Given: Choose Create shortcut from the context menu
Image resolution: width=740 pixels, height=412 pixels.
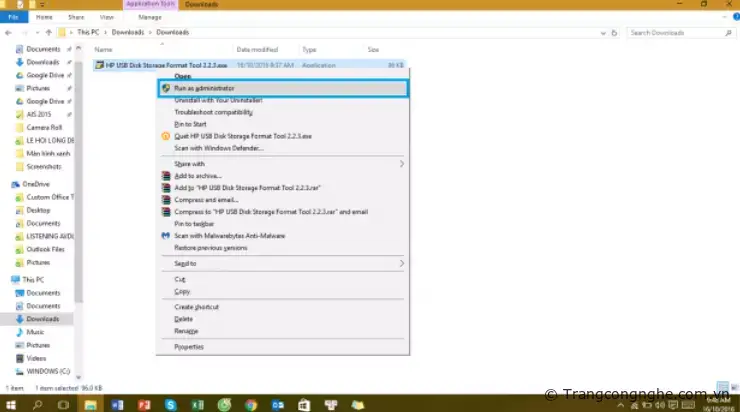Looking at the screenshot, I should tap(198, 307).
